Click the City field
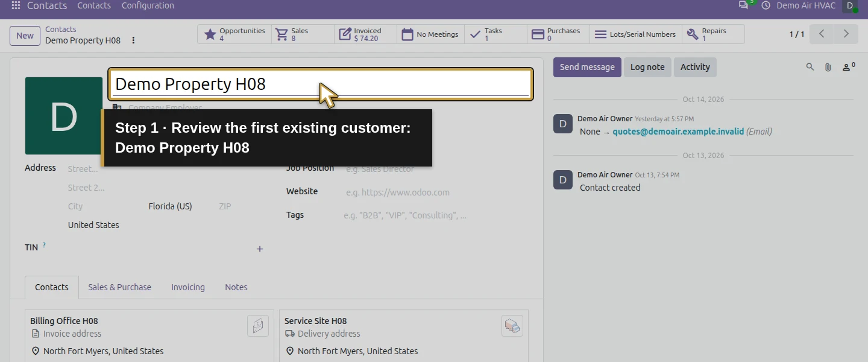The height and width of the screenshot is (362, 868). coord(104,206)
